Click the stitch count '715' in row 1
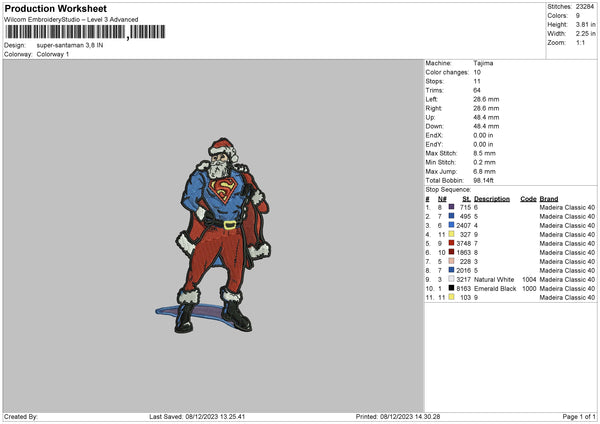The width and height of the screenshot is (600, 424). coord(465,207)
